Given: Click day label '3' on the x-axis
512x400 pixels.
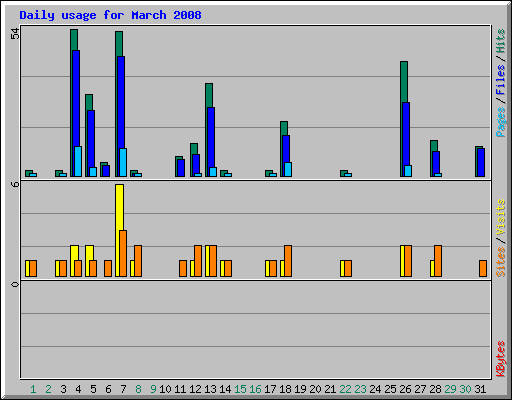Looking at the screenshot, I should [x=63, y=389].
